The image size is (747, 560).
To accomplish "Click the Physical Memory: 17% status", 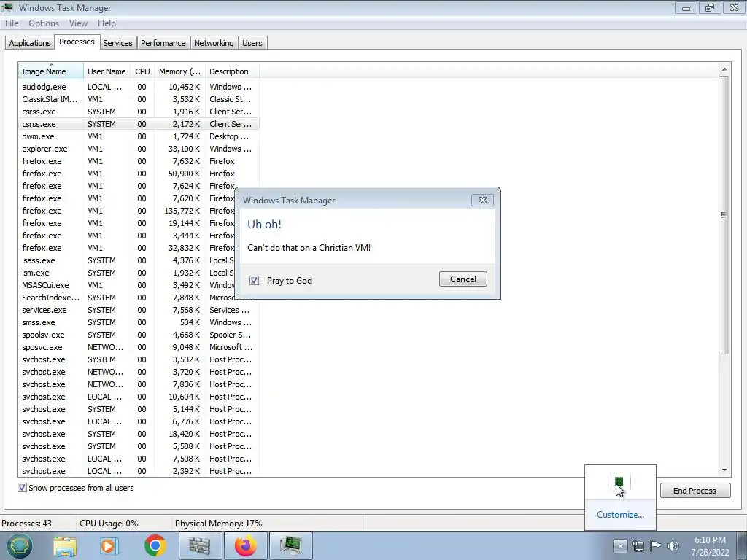I will coord(219,524).
